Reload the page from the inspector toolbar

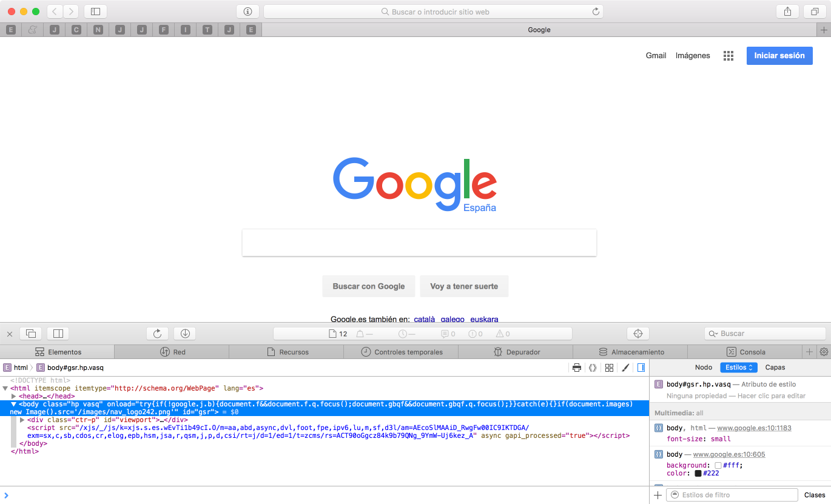[x=157, y=333]
